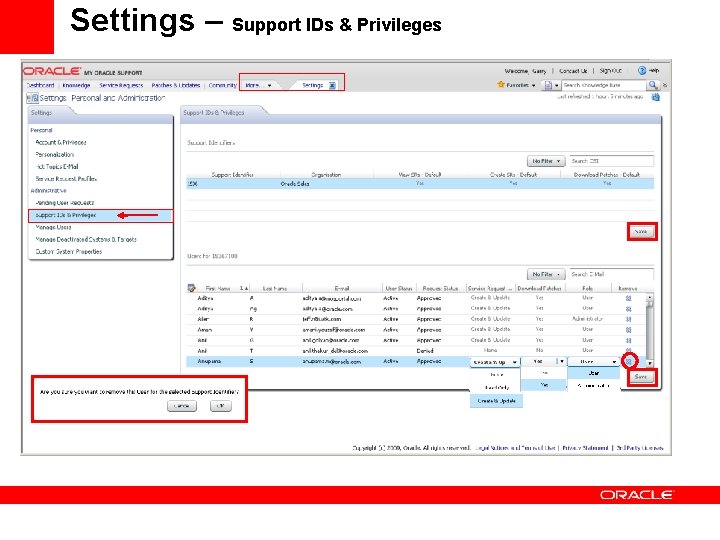Click the Contact Us link
Viewport: 720px width, 540px height.
point(573,71)
